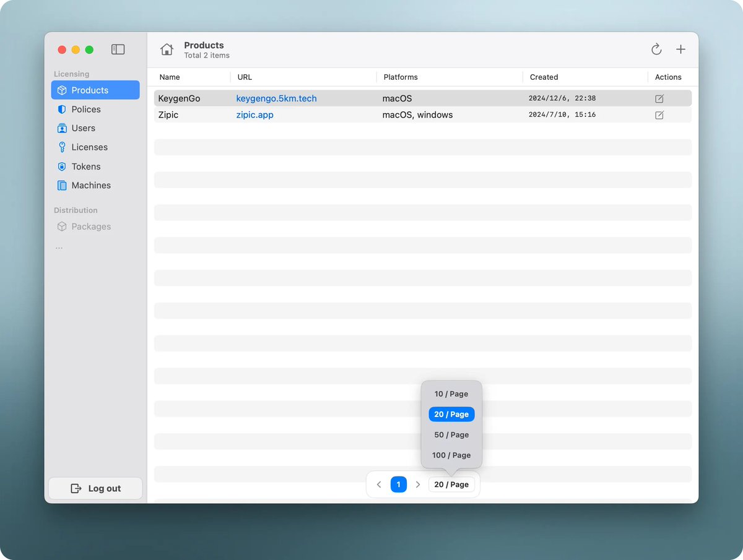Open Packages under Distribution
This screenshot has width=743, height=560.
90,226
